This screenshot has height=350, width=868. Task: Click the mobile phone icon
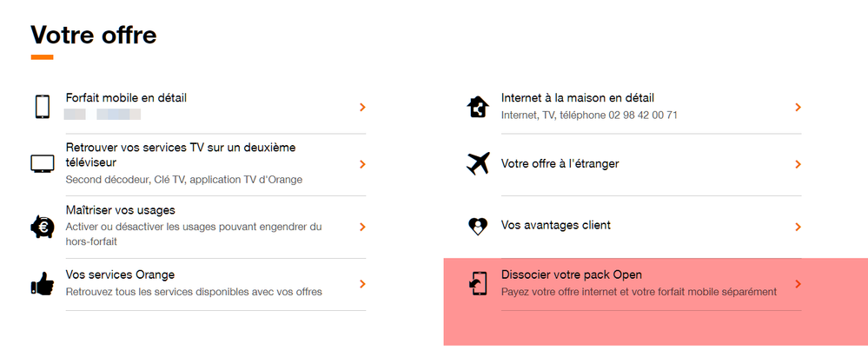click(42, 107)
